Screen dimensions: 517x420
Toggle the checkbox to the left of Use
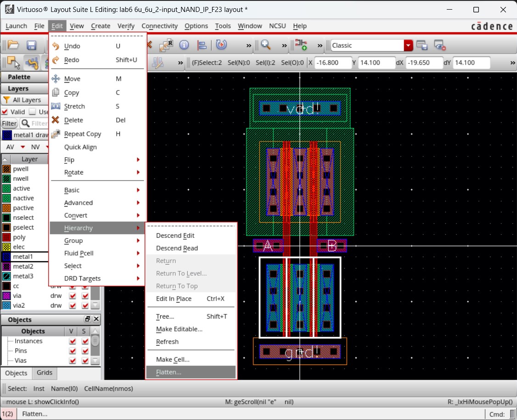(x=32, y=112)
